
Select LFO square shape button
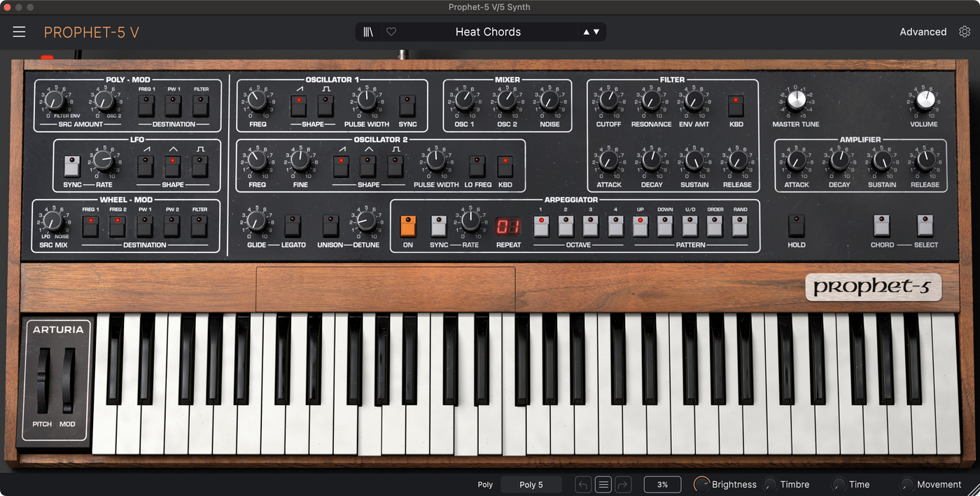point(199,166)
